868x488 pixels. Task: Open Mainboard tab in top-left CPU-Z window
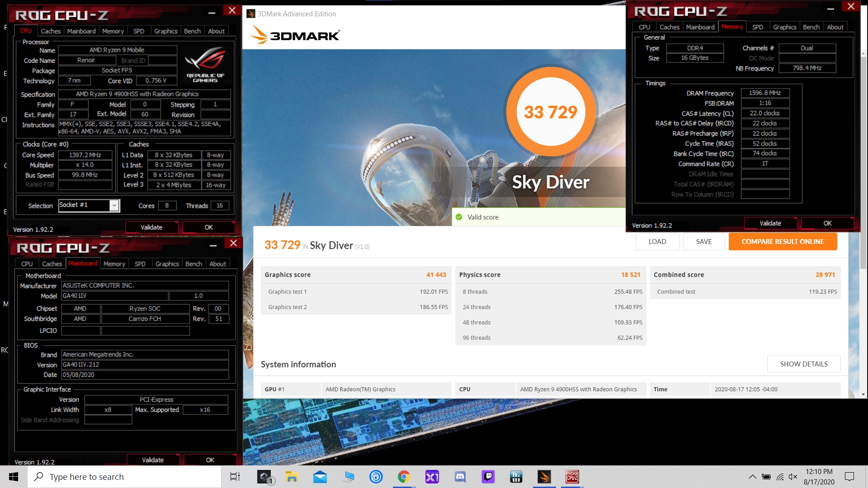tap(81, 31)
